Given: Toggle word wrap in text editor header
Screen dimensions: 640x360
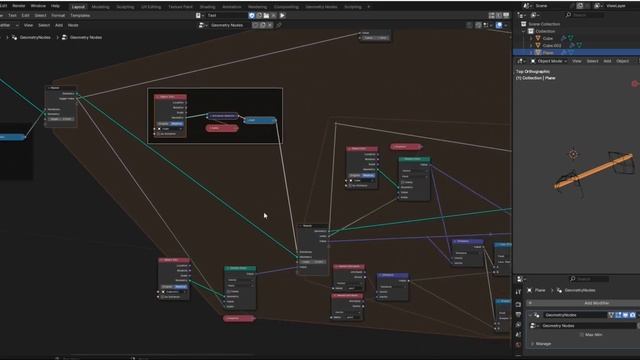Looking at the screenshot, I should click(499, 16).
